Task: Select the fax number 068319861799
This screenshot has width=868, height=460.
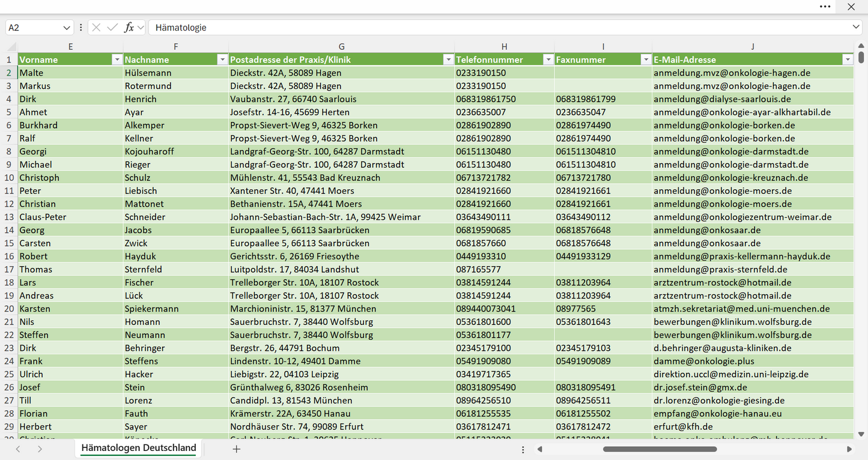Action: [604, 99]
